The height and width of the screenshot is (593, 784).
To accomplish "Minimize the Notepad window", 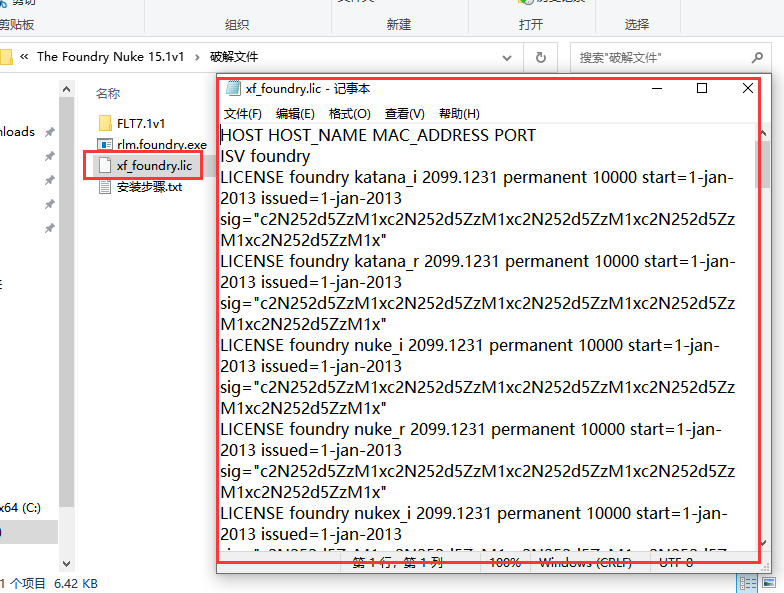I will [657, 88].
